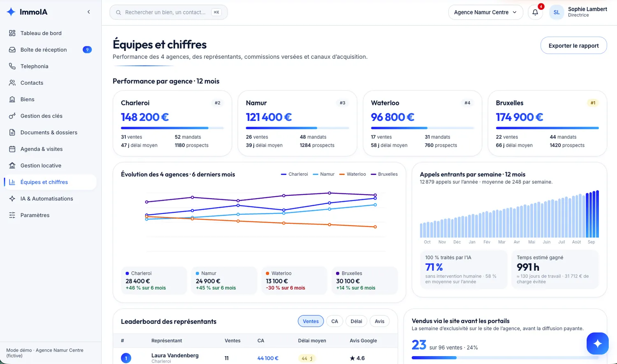
Task: Click the Représentant column header
Action: (167, 341)
